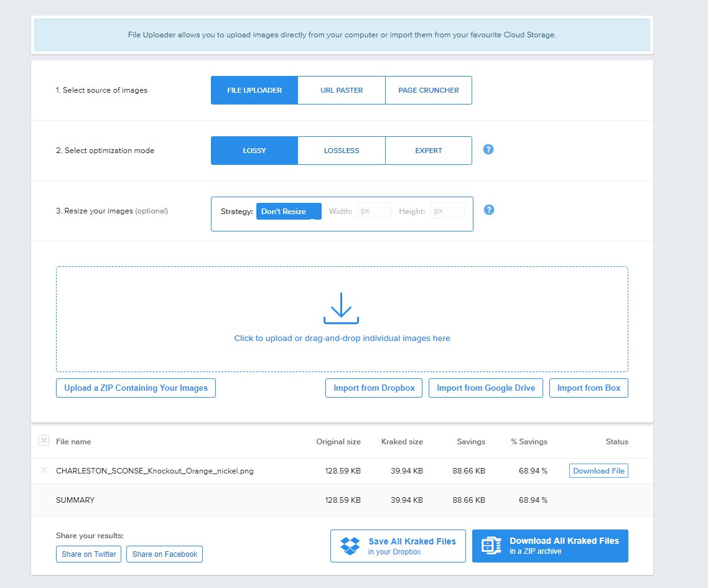Remove the CHARLESTON_SCONSE file with its X icon
Image resolution: width=708 pixels, height=588 pixels.
pyautogui.click(x=44, y=470)
